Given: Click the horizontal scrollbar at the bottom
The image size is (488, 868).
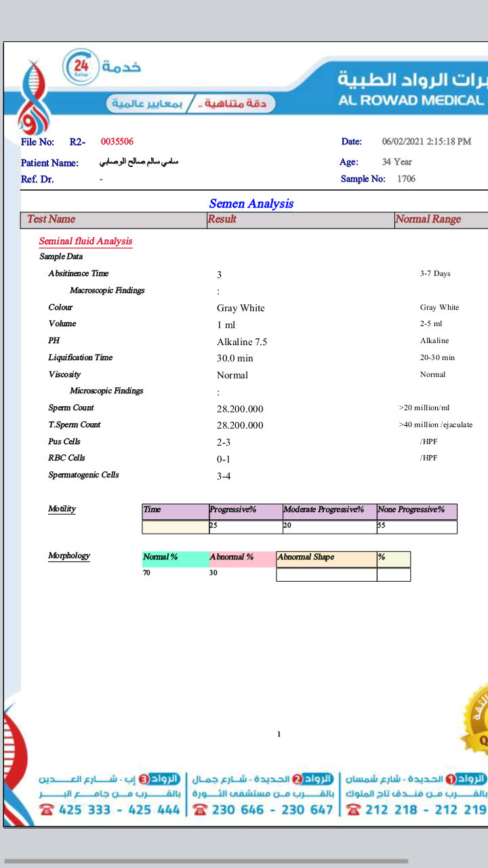Looking at the screenshot, I should 206,861.
